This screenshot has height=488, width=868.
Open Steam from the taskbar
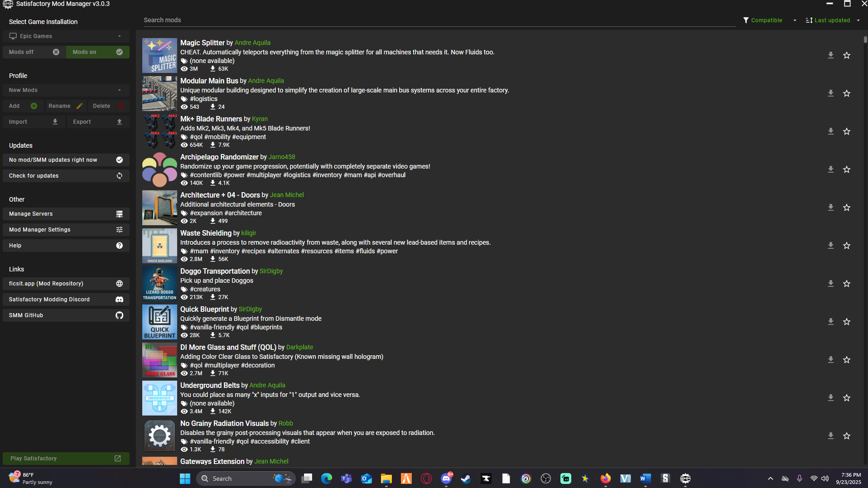(x=466, y=478)
